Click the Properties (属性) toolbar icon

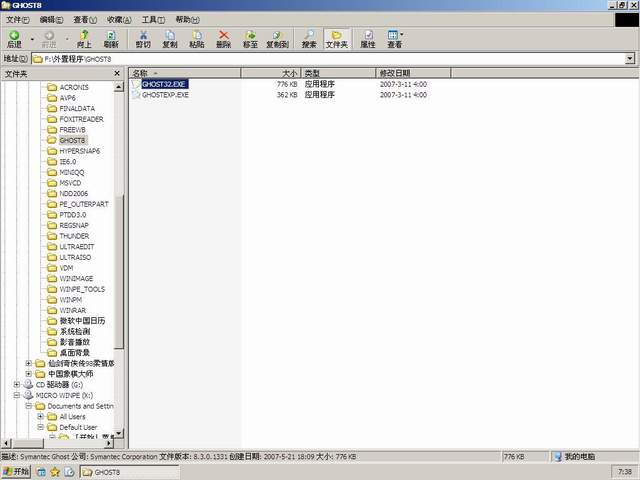[368, 39]
